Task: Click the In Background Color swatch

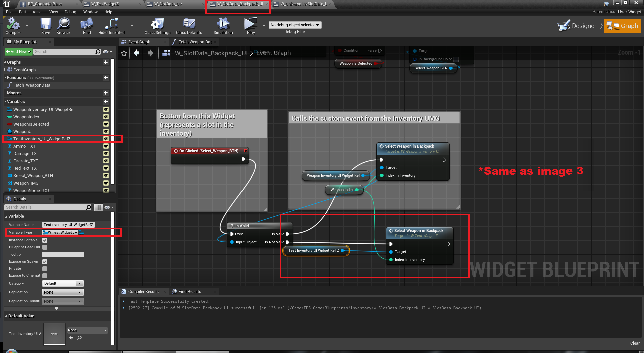Action: point(456,59)
